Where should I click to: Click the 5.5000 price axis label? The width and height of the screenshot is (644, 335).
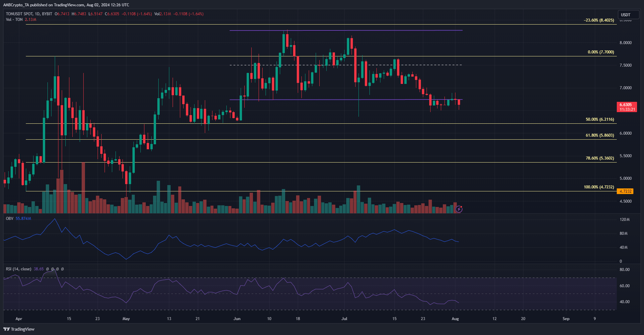pos(626,156)
